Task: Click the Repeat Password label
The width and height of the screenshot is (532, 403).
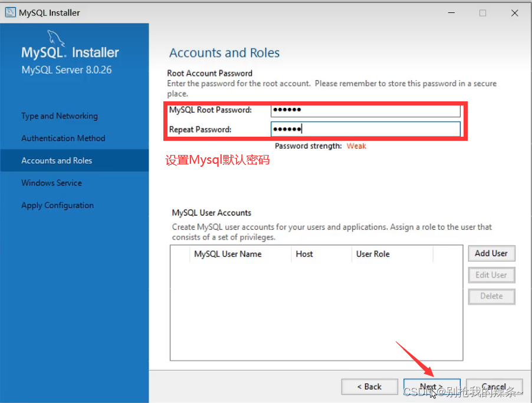Action: click(200, 130)
